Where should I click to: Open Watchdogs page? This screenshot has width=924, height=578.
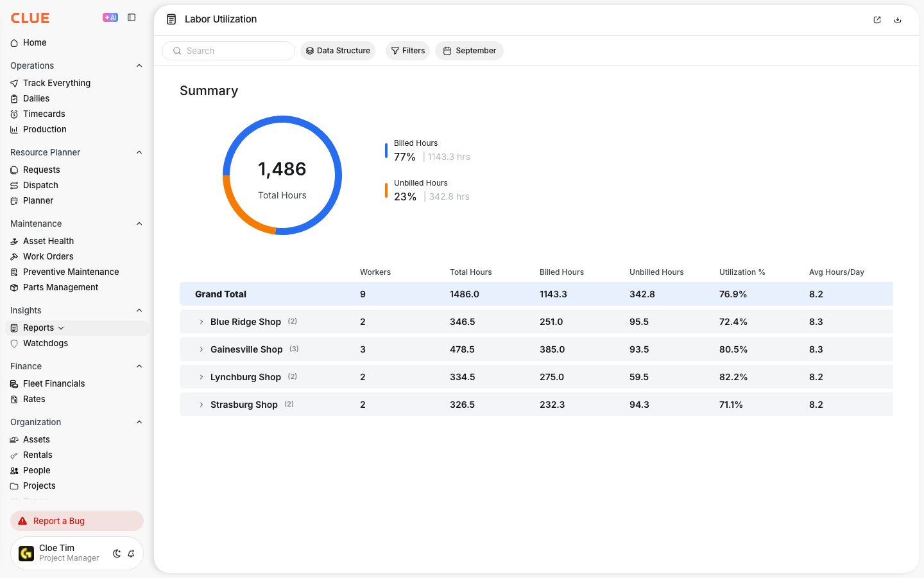tap(45, 343)
